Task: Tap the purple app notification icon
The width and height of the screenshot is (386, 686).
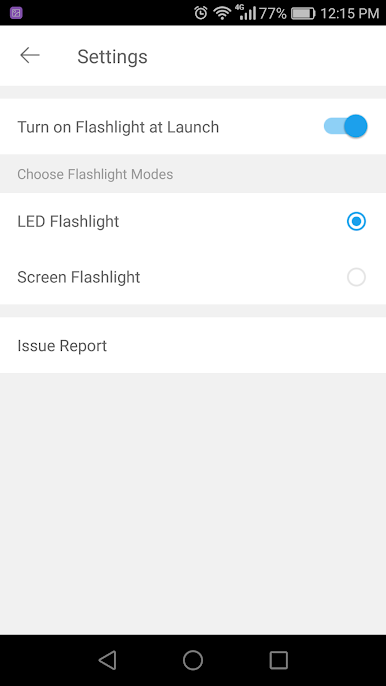Action: (16, 13)
